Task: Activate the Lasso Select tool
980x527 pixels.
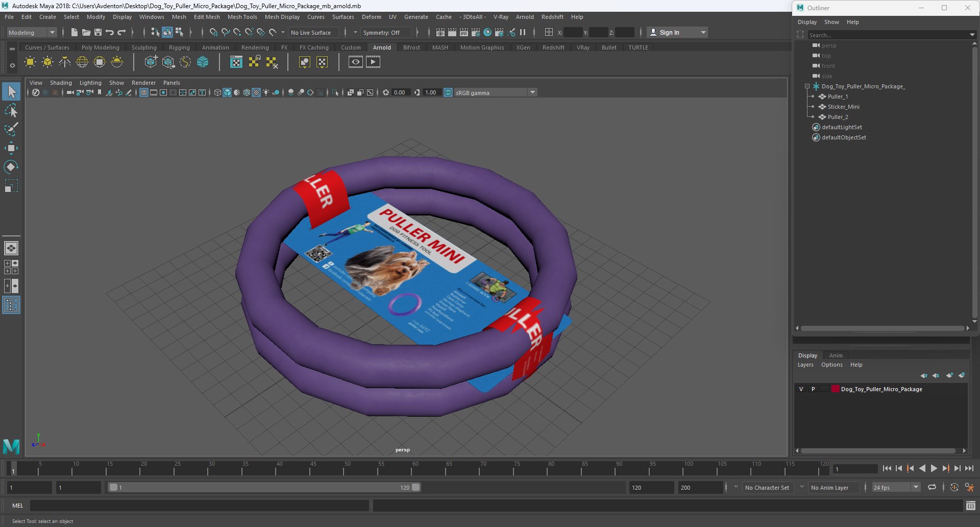Action: [11, 111]
